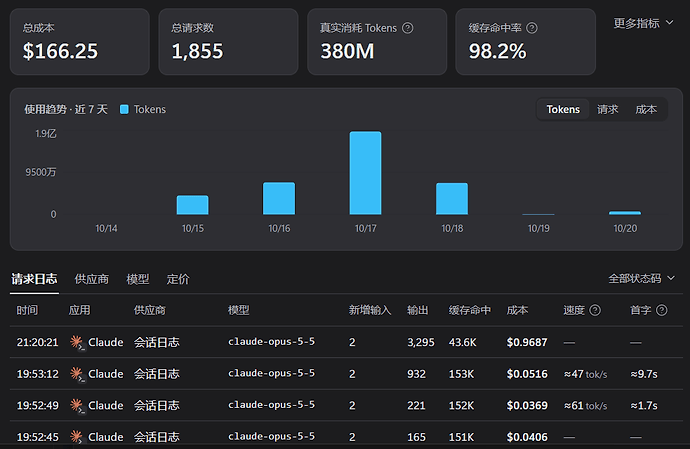The width and height of the screenshot is (690, 449).
Task: Click timestamp 19:53:12 in log
Action: point(37,374)
